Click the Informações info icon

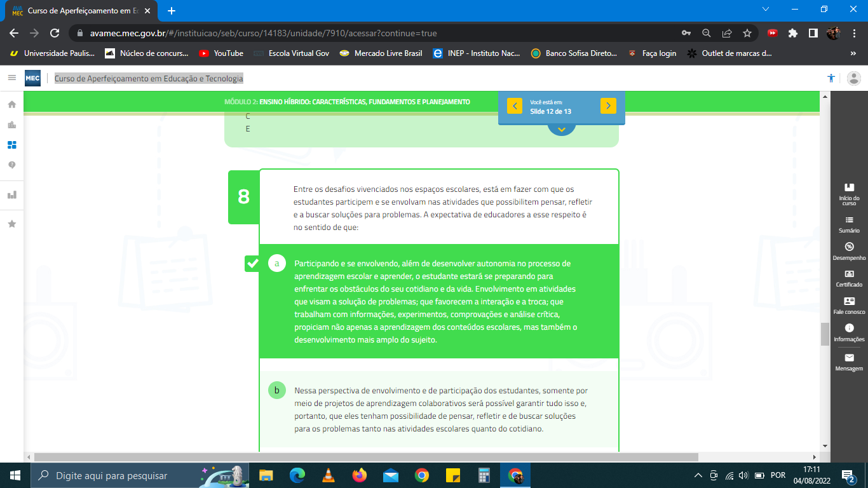[849, 328]
